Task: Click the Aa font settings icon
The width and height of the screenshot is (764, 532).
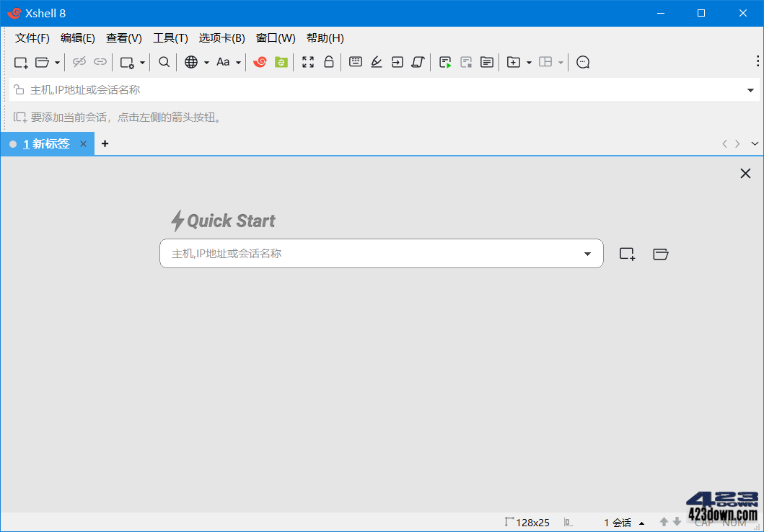Action: click(224, 62)
